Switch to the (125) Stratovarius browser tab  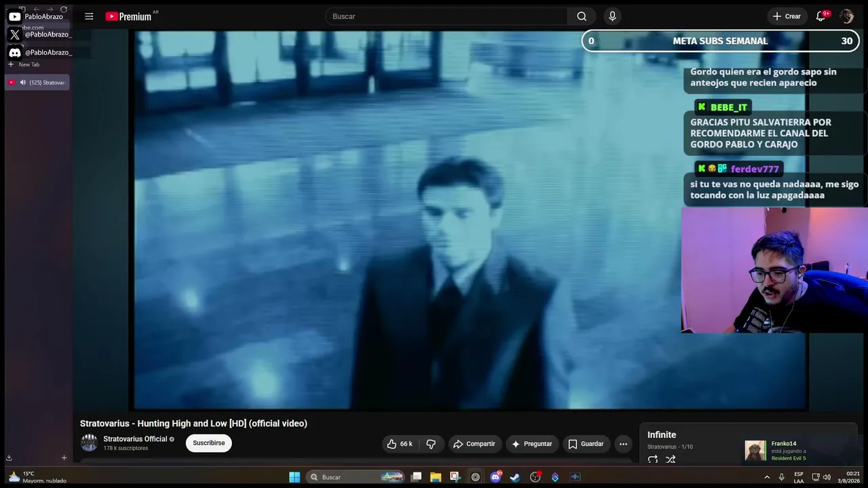37,83
